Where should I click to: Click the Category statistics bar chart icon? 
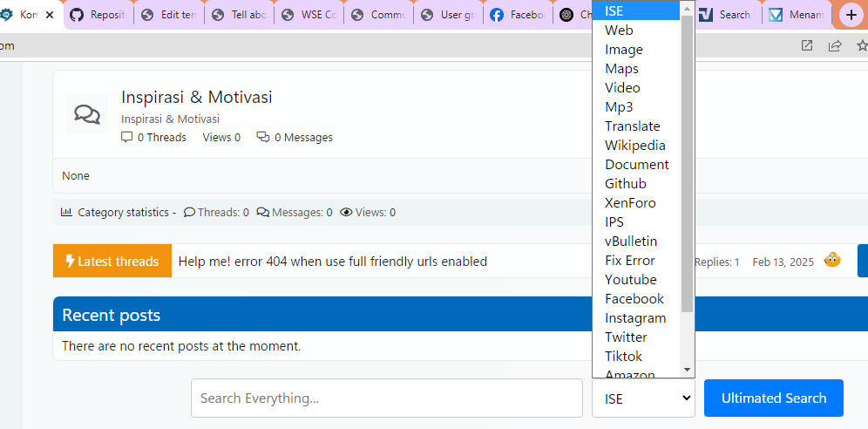pos(66,212)
